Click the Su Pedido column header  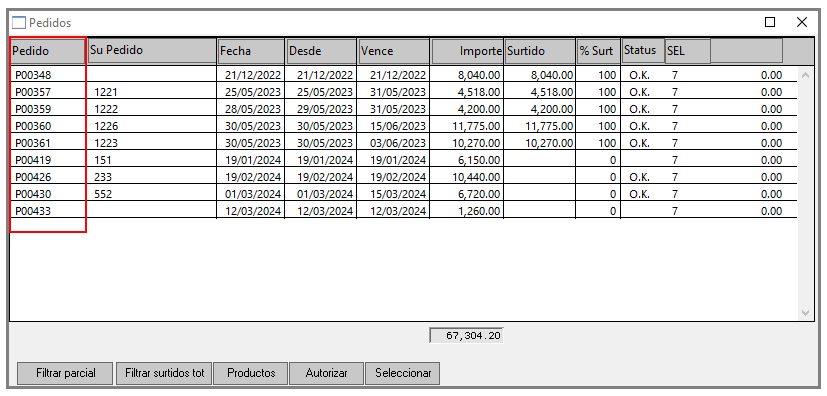pyautogui.click(x=152, y=51)
